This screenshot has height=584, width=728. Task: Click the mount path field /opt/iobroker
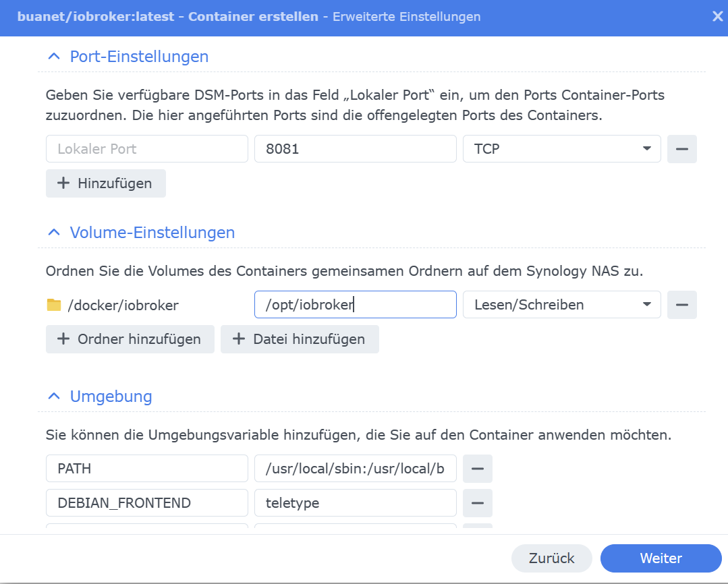pos(355,305)
